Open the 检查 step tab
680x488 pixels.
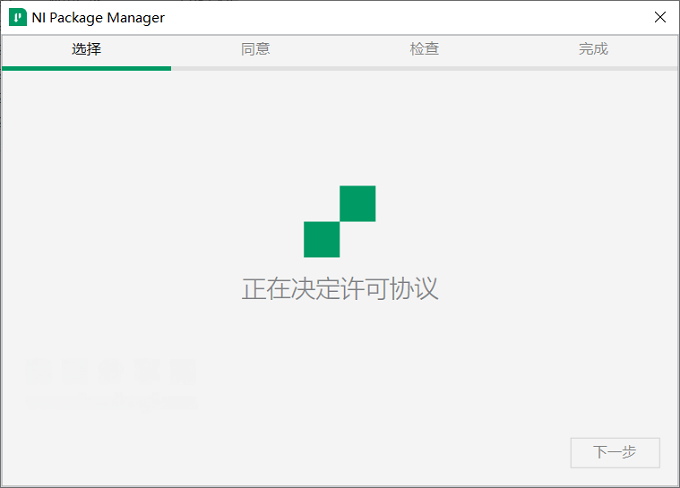click(x=424, y=49)
